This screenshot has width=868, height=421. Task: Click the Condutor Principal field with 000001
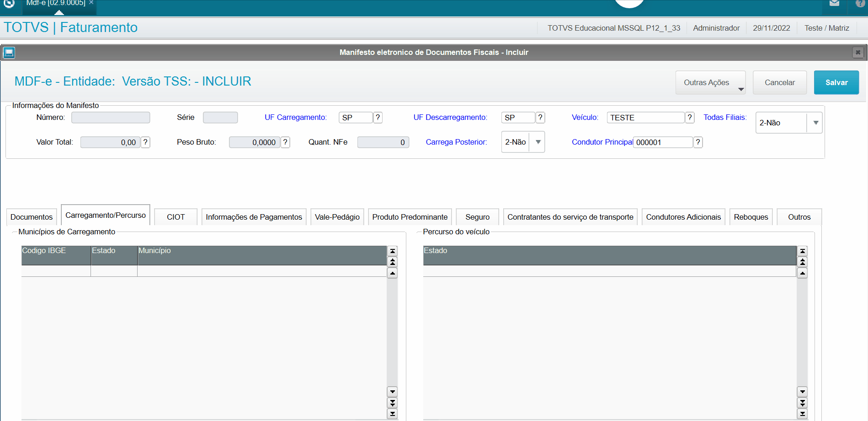click(x=663, y=142)
